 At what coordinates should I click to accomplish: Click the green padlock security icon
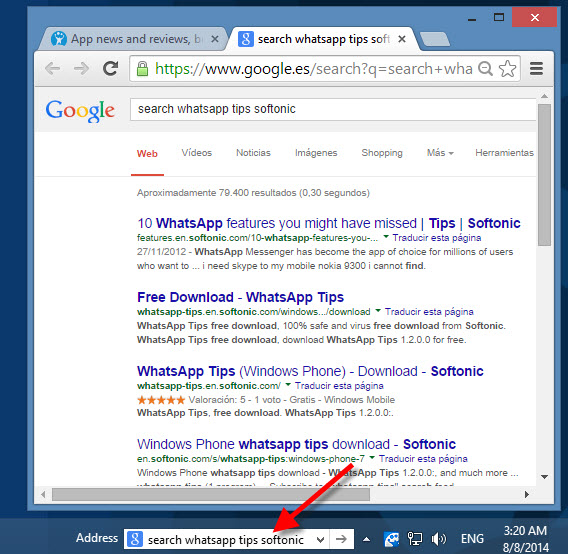click(142, 68)
